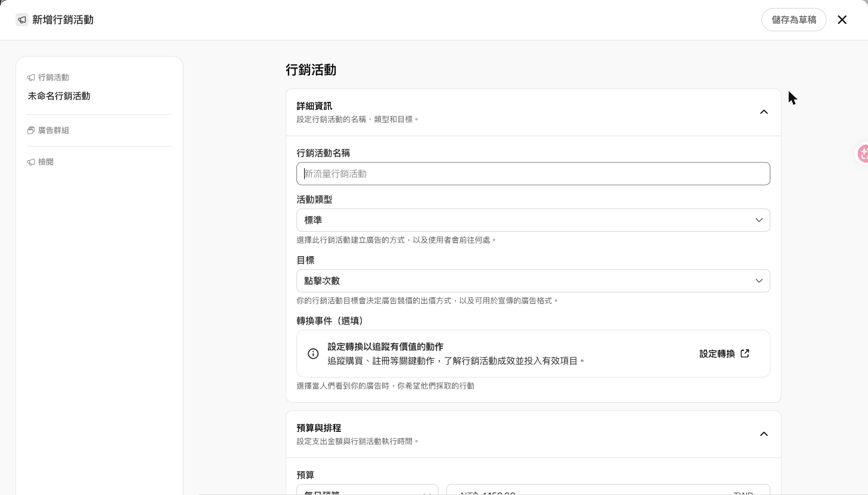Click the budget amount field in TWD
Screen dimensions: 868x495
coord(608,490)
